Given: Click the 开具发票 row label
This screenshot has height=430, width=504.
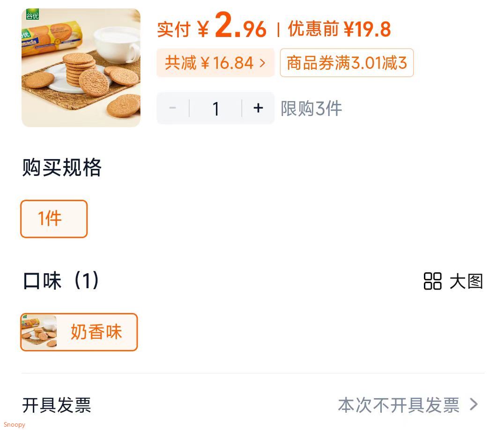Looking at the screenshot, I should pos(57,405).
